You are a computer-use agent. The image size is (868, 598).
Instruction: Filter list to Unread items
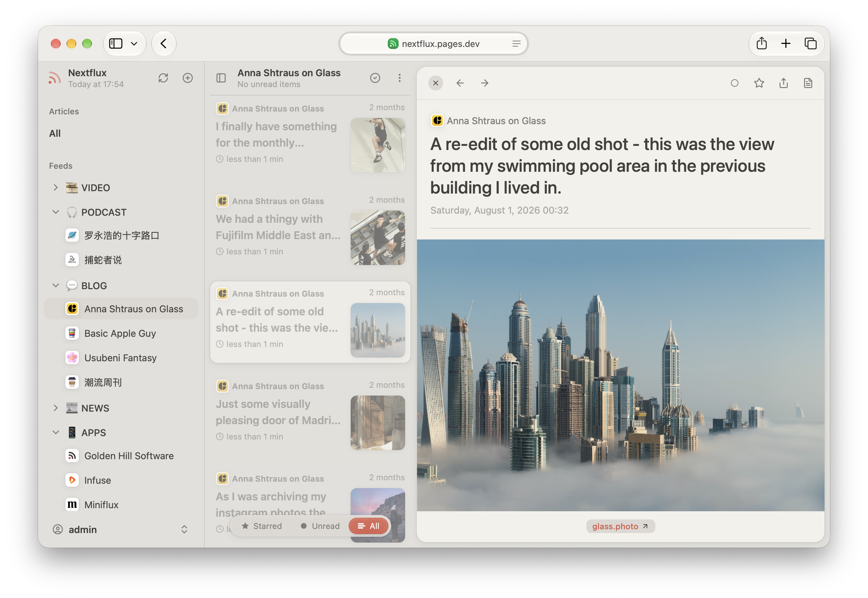point(320,526)
